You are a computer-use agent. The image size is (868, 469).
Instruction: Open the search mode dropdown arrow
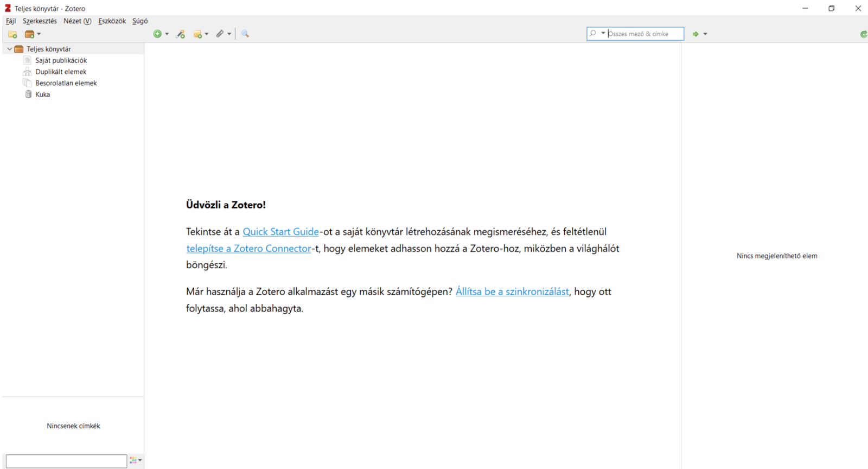coord(603,34)
